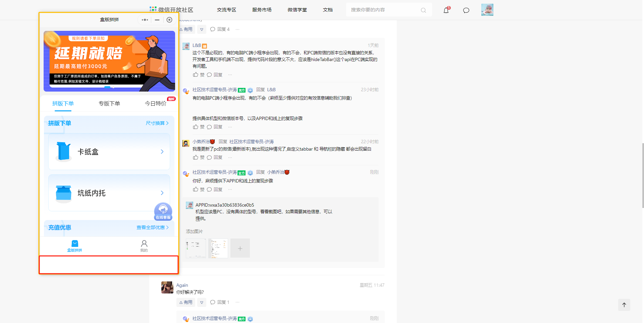
Task: Open second attached image thumbnail
Action: click(x=218, y=248)
